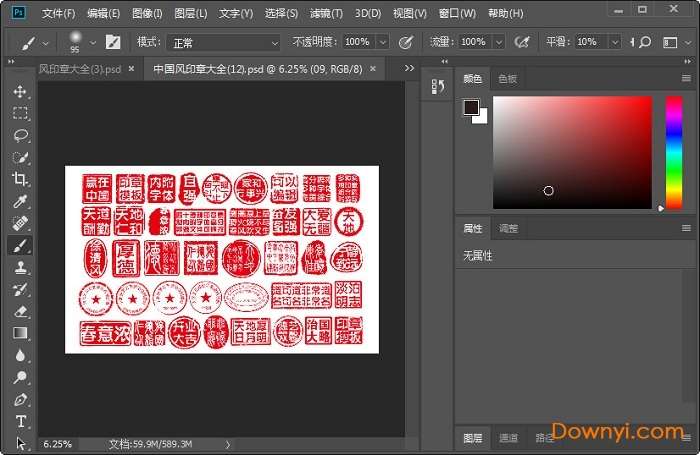This screenshot has height=455, width=700.
Task: Enable airbrush-style build-up effect
Action: 521,42
